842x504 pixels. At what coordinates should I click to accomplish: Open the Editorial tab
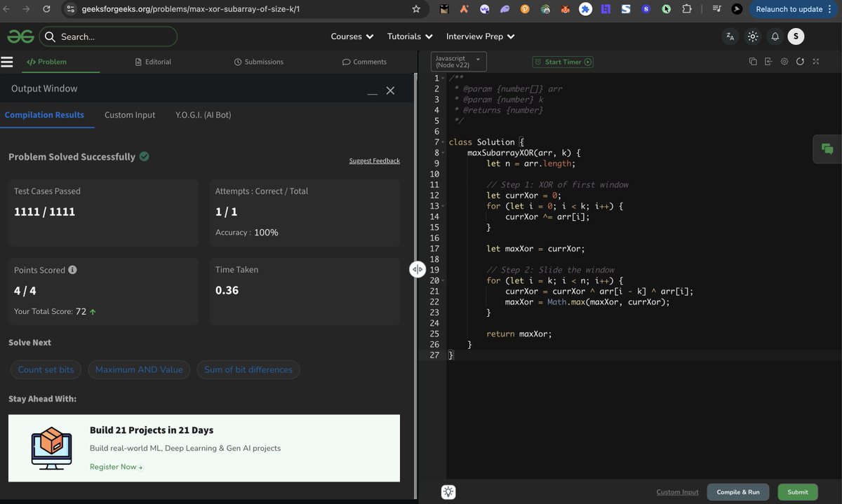153,62
